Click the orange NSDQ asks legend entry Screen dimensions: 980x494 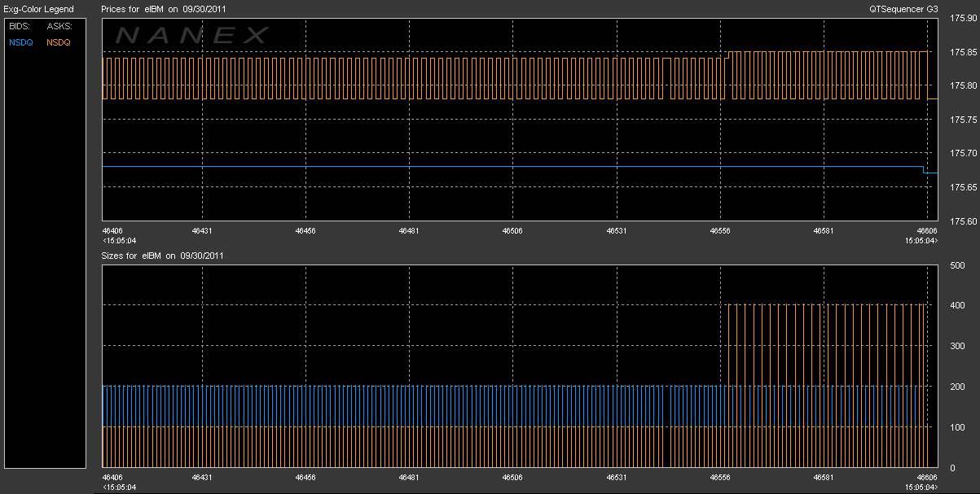point(59,42)
